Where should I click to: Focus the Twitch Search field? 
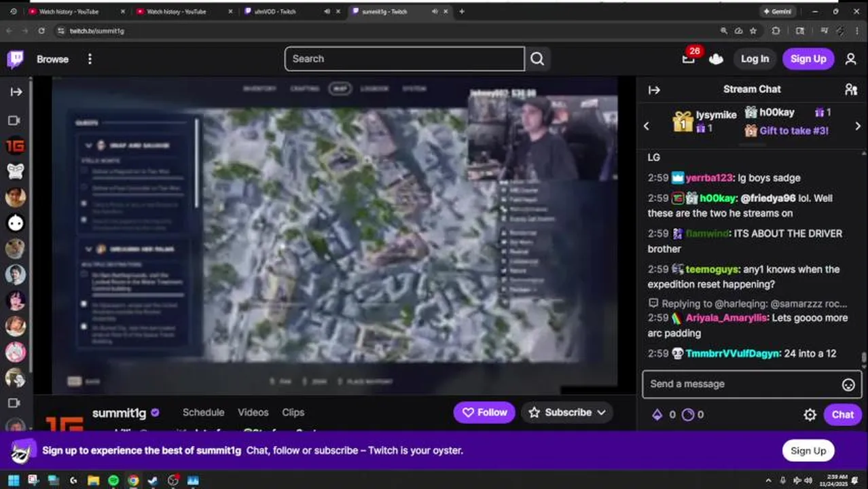point(404,58)
